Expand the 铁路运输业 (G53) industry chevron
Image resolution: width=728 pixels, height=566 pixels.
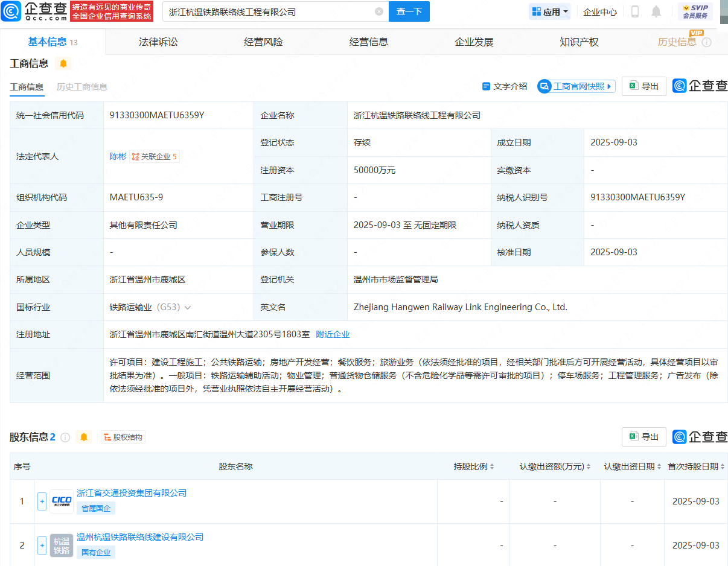(188, 307)
